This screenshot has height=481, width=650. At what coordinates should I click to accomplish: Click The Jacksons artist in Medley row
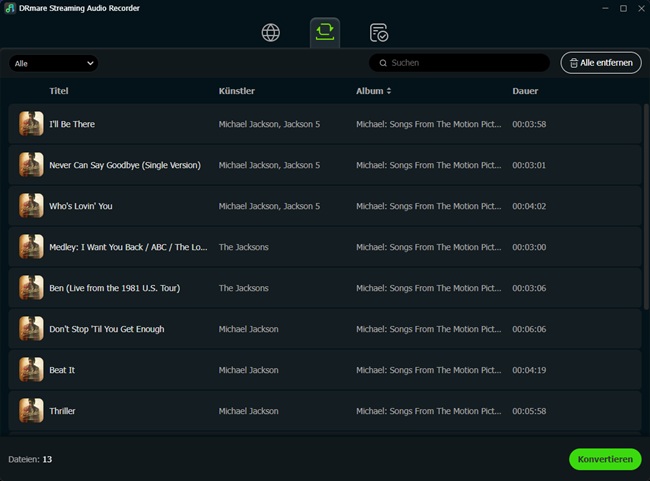(x=243, y=247)
